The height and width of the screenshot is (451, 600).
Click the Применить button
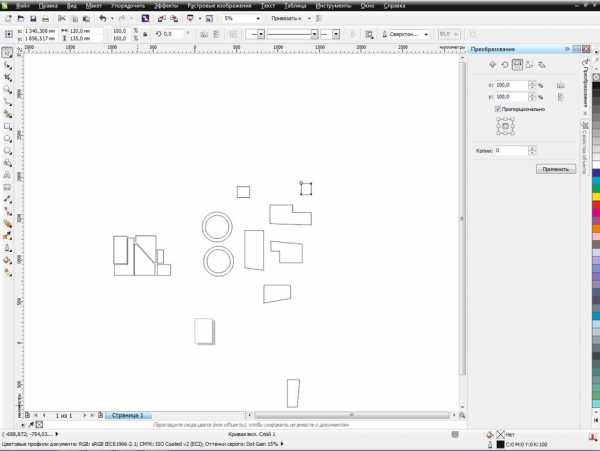(x=555, y=170)
